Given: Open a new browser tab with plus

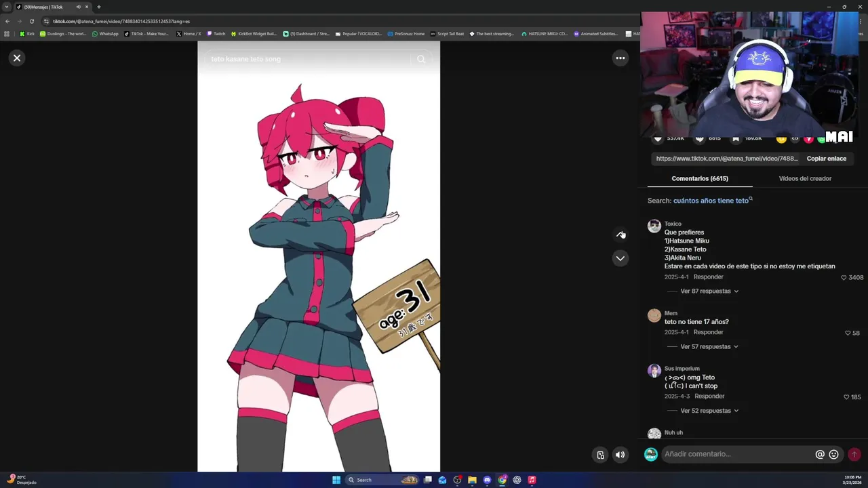Looking at the screenshot, I should pos(98,7).
